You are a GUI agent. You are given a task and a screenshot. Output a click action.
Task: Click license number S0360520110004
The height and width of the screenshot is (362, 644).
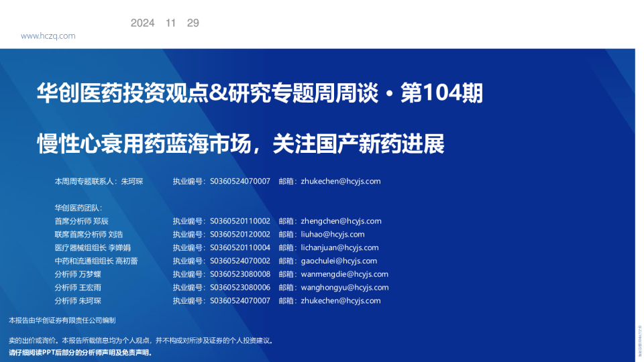pyautogui.click(x=239, y=247)
